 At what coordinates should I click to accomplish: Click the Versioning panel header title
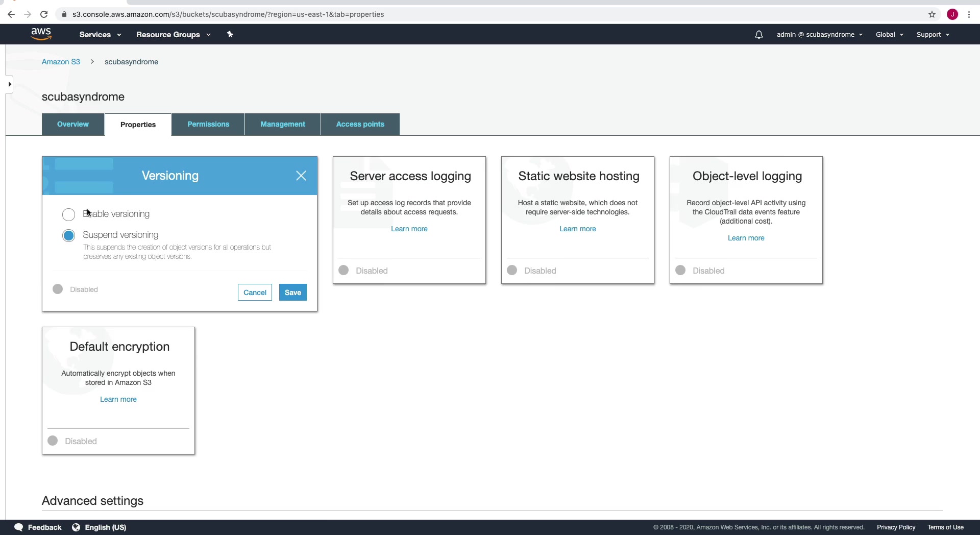(170, 176)
